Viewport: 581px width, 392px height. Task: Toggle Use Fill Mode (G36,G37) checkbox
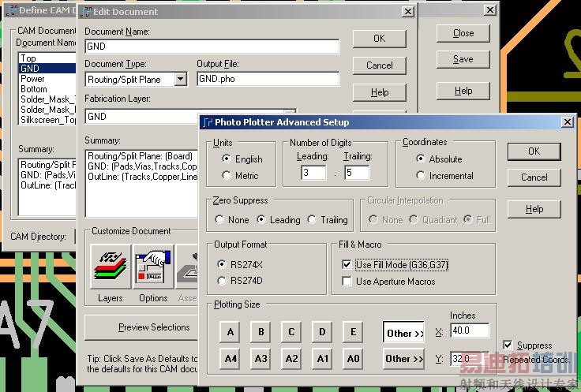(347, 265)
